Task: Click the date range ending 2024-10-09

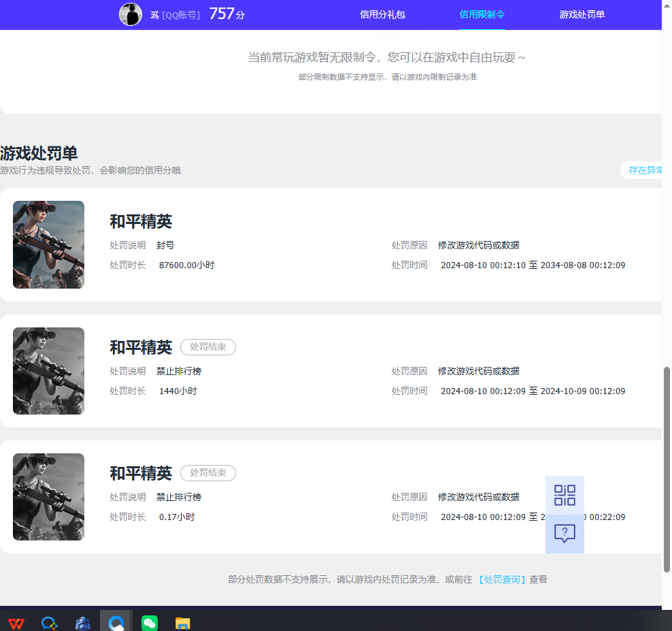Action: tap(533, 391)
